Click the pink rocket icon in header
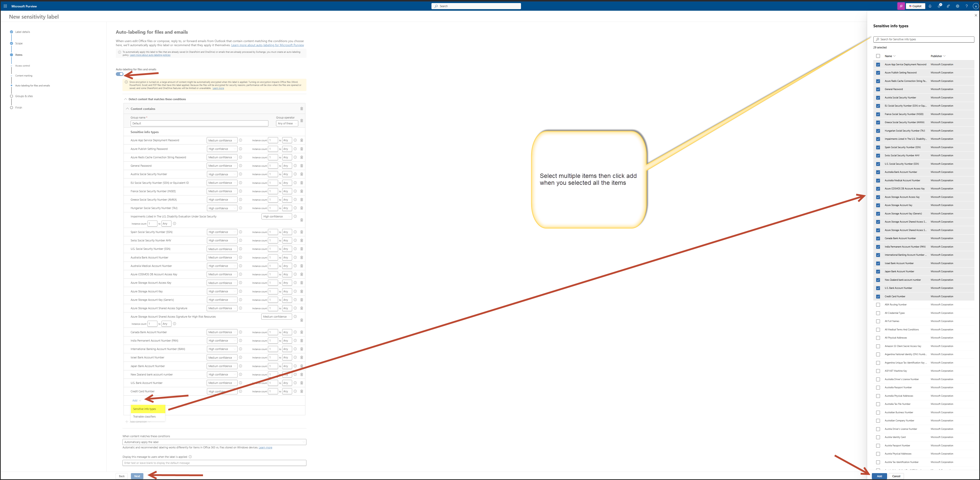The height and width of the screenshot is (480, 980). click(901, 6)
